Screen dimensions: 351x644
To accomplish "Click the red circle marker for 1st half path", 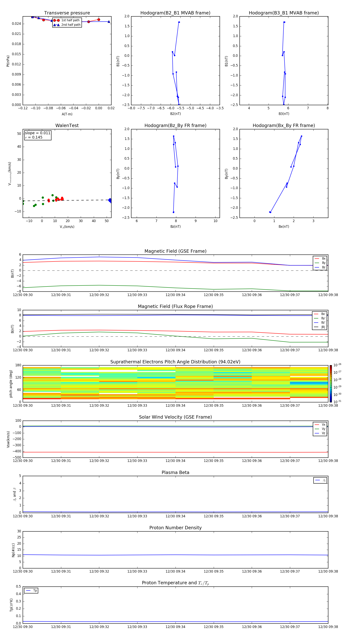I will (56, 20).
